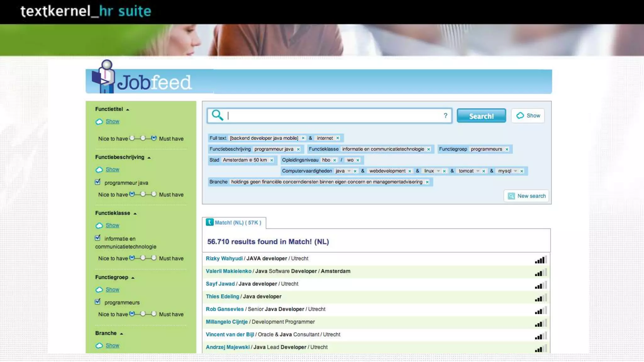Open Valerii Makieienko's candidate profile
The image size is (644, 362).
coord(228,271)
